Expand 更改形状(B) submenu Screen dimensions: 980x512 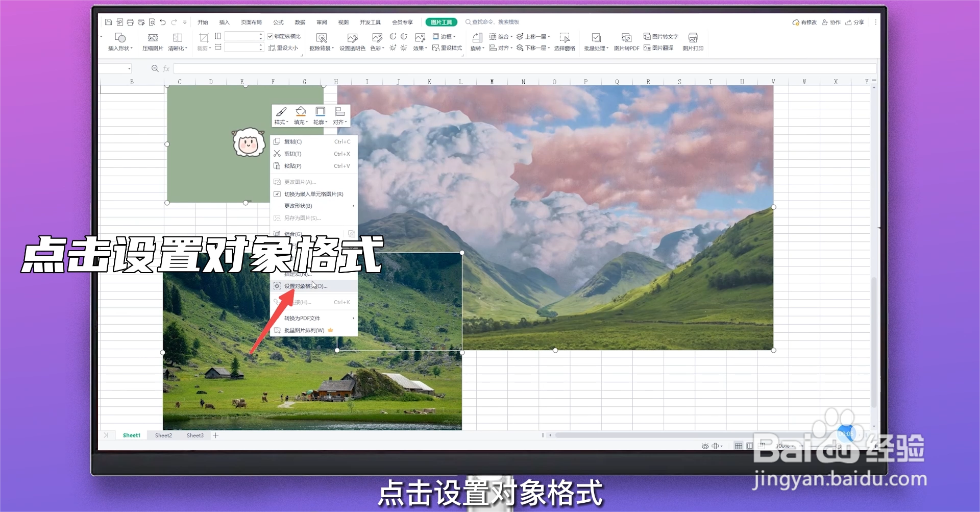click(x=313, y=206)
